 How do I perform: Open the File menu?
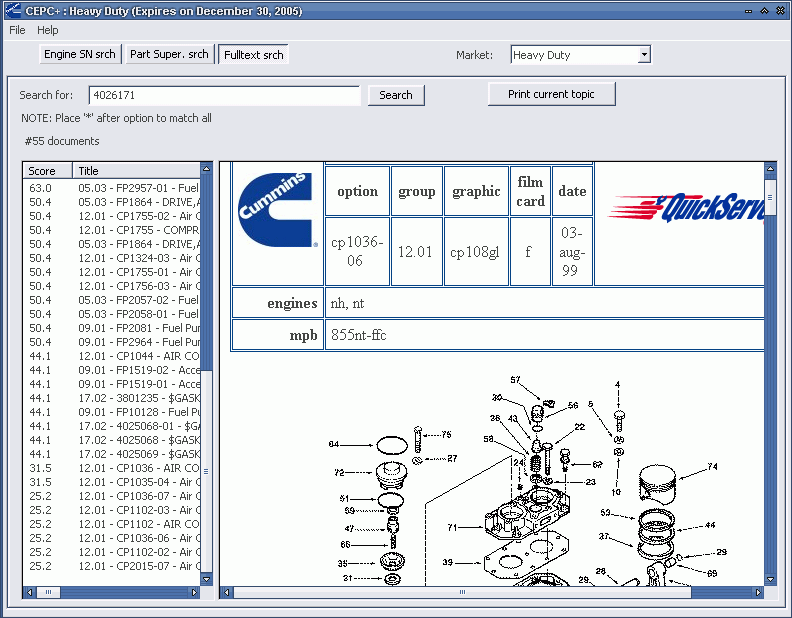pos(17,30)
